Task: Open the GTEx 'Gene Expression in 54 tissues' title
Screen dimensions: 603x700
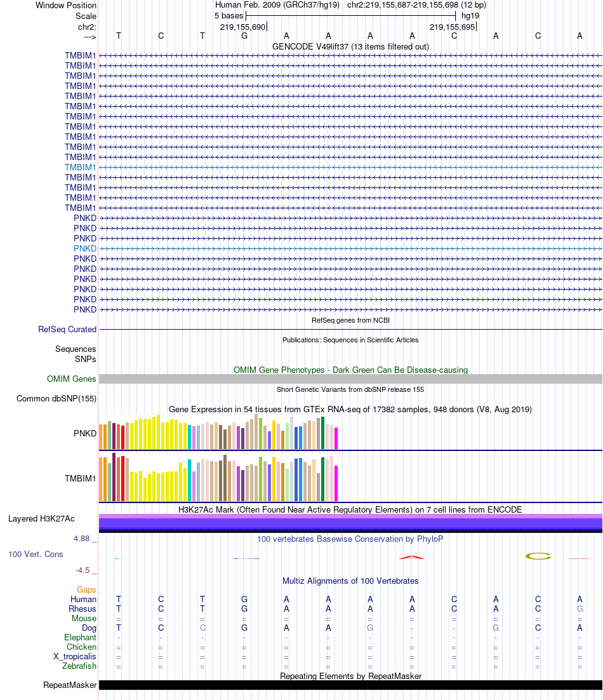Action: point(350,409)
